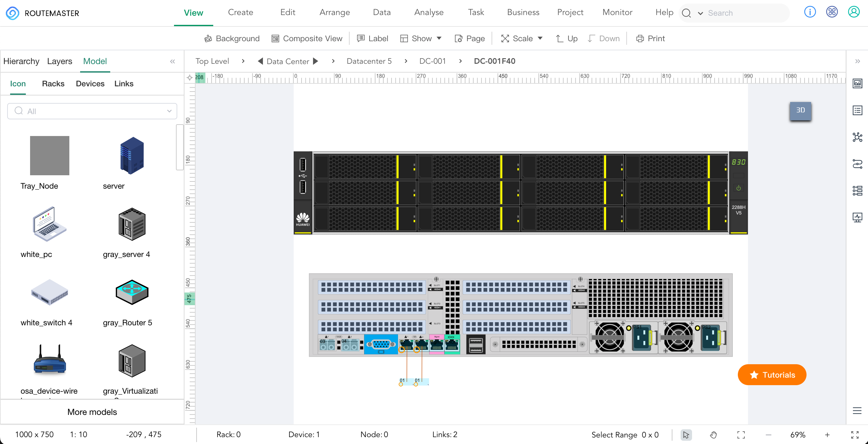Open the Arrange menu
The width and height of the screenshot is (868, 444).
click(x=335, y=12)
